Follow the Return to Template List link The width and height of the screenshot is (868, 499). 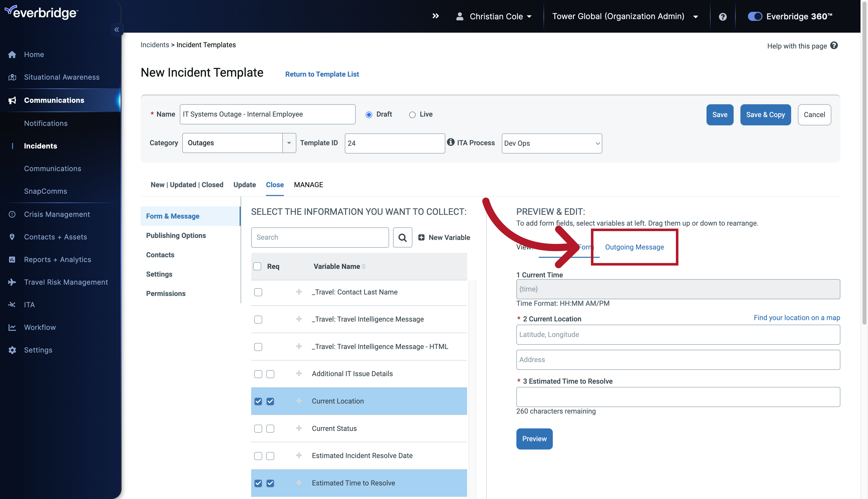coord(322,74)
